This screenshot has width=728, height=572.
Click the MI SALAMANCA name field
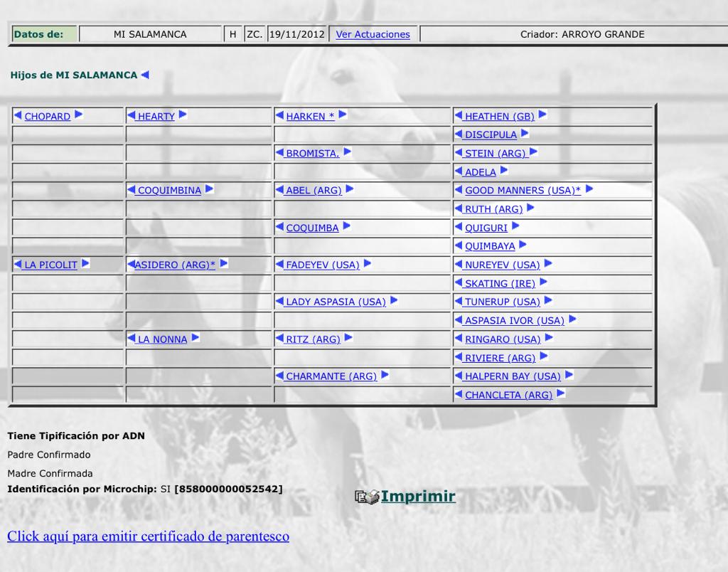click(x=150, y=34)
